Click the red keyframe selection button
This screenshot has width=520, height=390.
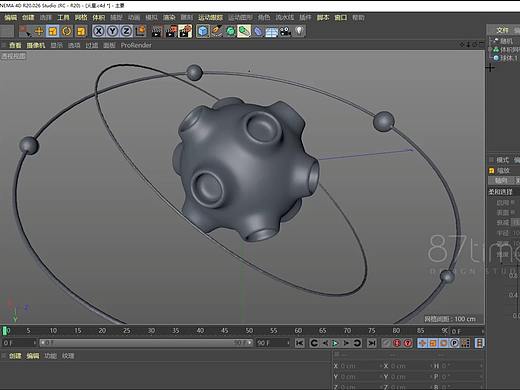(408, 343)
